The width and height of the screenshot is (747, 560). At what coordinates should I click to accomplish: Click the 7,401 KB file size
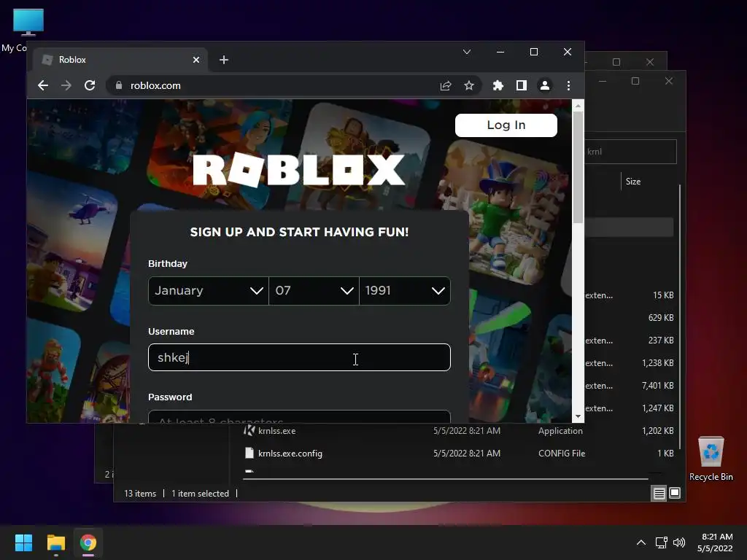pyautogui.click(x=657, y=385)
